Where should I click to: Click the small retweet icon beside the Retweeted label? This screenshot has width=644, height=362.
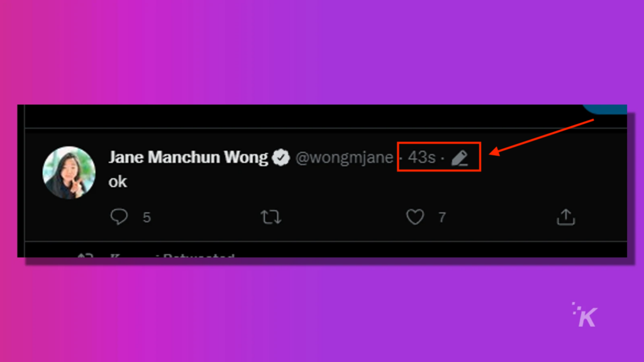click(x=86, y=255)
